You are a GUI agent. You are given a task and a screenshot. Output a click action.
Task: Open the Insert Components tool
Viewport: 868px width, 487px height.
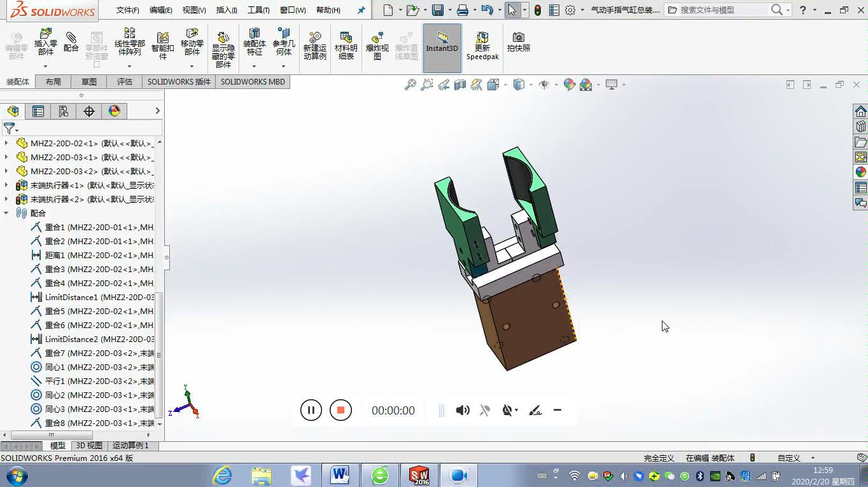pos(45,45)
